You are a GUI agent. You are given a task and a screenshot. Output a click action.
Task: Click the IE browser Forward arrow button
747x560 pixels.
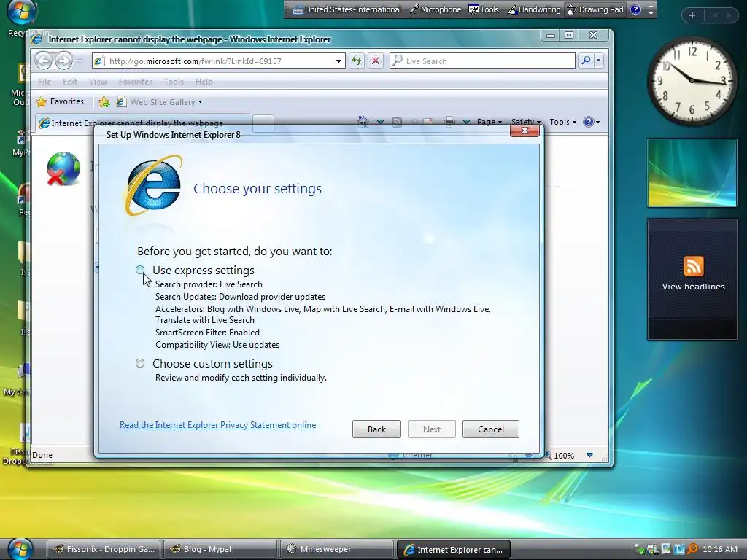[63, 61]
